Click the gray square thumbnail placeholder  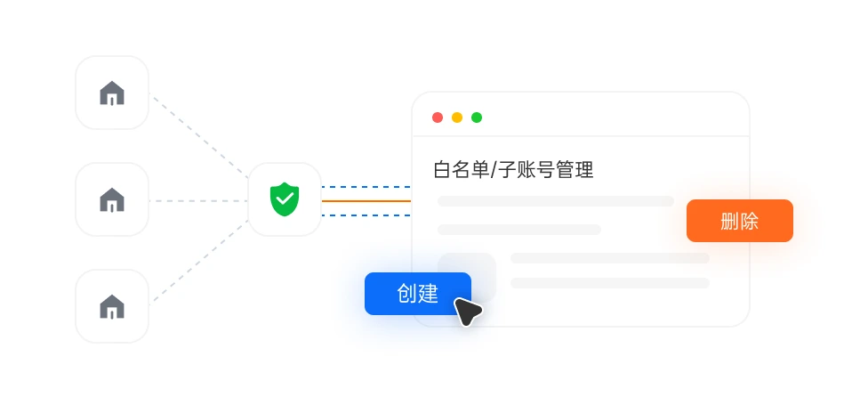click(467, 278)
